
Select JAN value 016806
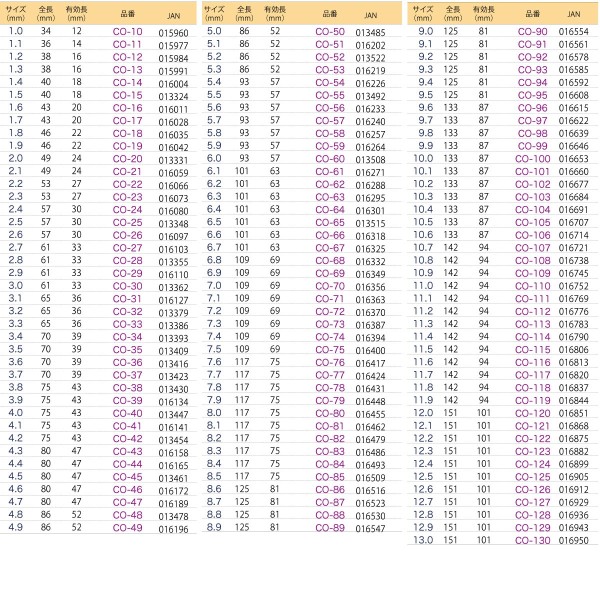pyautogui.click(x=574, y=349)
